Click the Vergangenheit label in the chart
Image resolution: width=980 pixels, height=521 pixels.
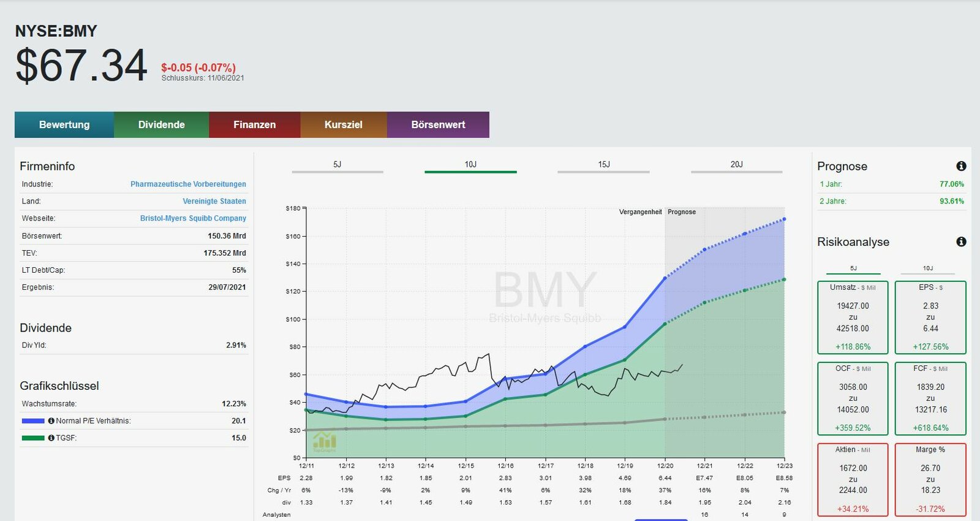coord(640,212)
